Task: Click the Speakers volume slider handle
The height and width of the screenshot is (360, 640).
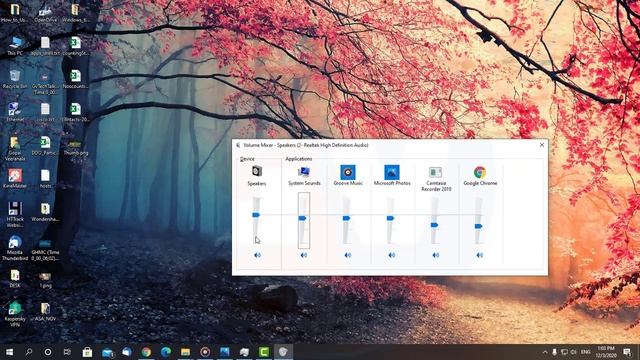Action: (256, 215)
